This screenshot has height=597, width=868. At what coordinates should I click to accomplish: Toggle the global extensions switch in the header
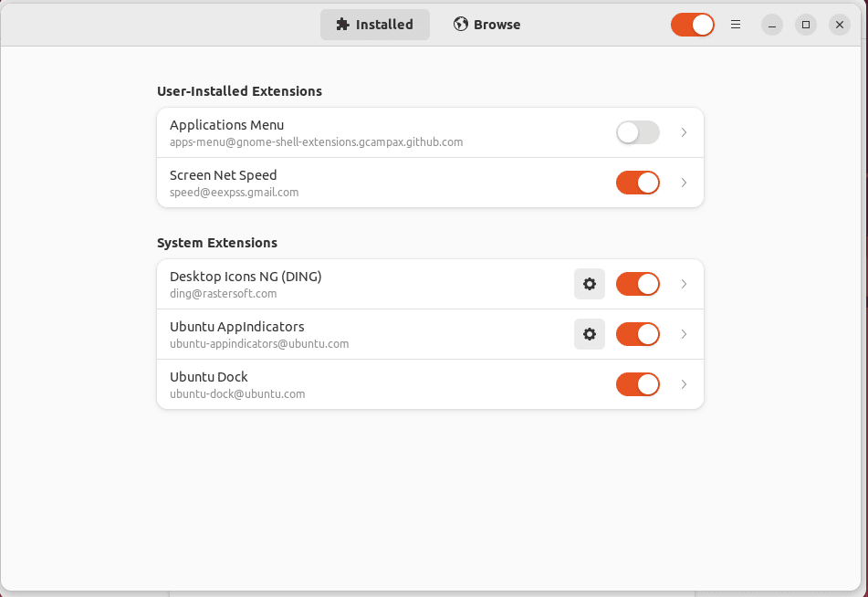coord(692,24)
